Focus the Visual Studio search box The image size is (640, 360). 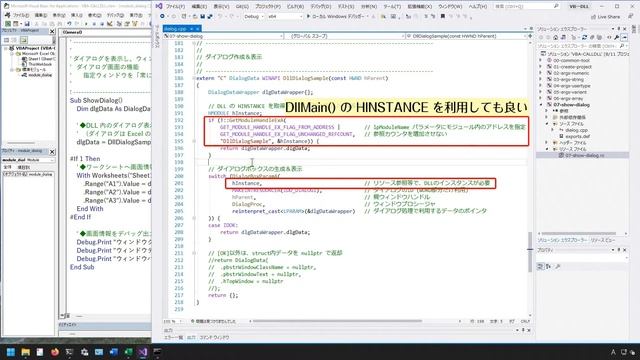pyautogui.click(x=526, y=7)
